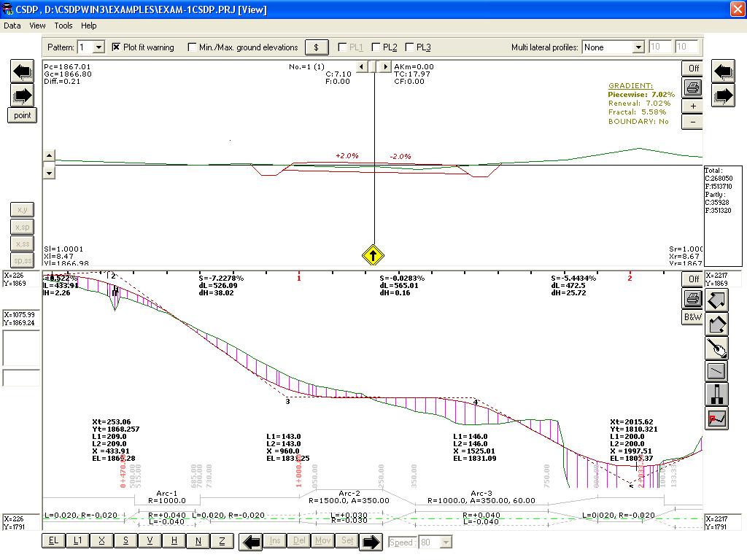Viewport: 747px width, 560px height.
Task: Open the View menu
Action: click(x=37, y=26)
